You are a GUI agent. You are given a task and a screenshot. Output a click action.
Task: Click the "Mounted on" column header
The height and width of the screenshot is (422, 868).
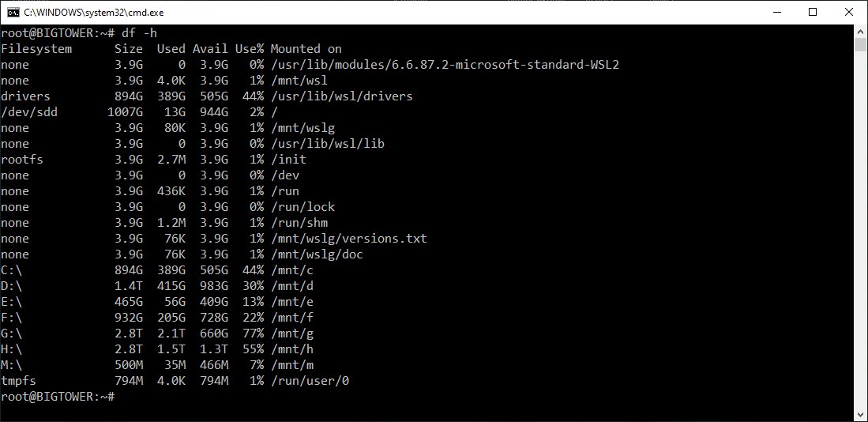(x=306, y=49)
